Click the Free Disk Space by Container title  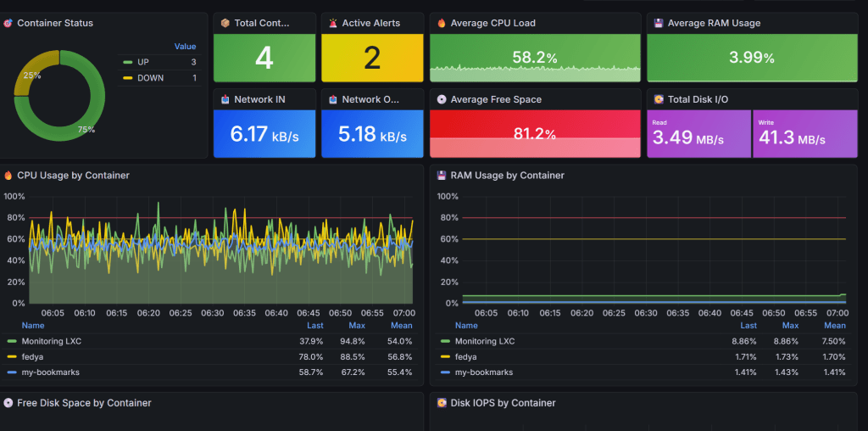84,403
